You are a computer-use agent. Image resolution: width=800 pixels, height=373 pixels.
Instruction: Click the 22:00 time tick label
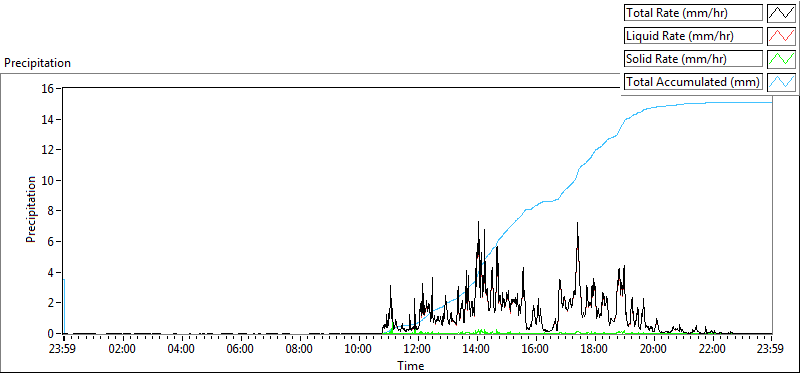click(x=713, y=350)
